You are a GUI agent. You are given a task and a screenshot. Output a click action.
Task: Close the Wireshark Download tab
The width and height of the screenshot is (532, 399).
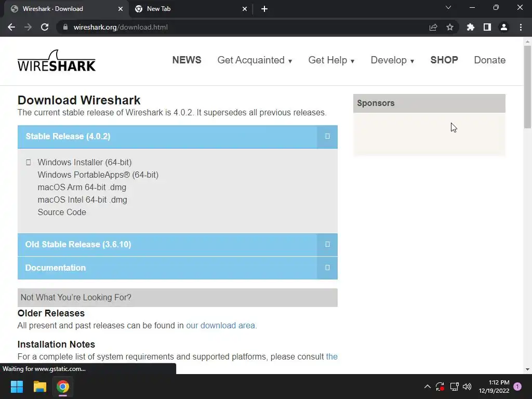[121, 9]
